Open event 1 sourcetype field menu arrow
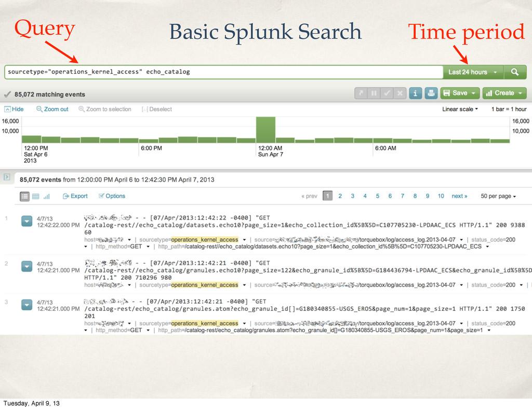Image resolution: width=532 pixels, height=409 pixels. coord(244,240)
